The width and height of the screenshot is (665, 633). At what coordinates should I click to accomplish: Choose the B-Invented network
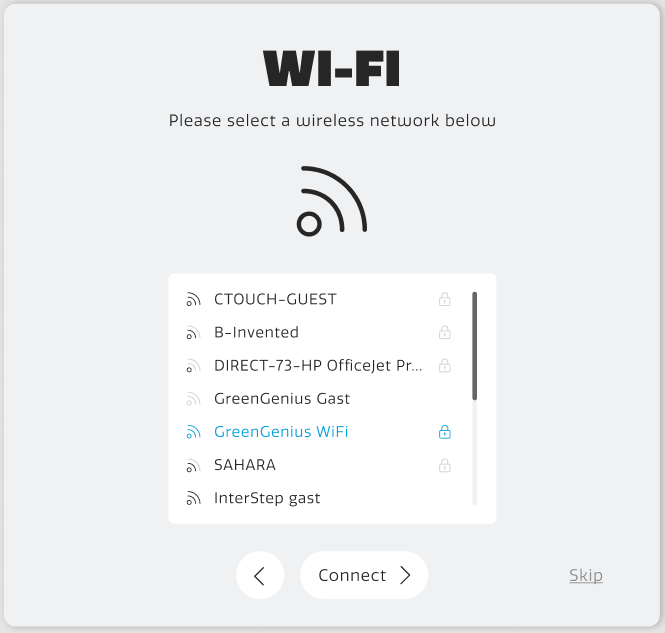coord(256,332)
